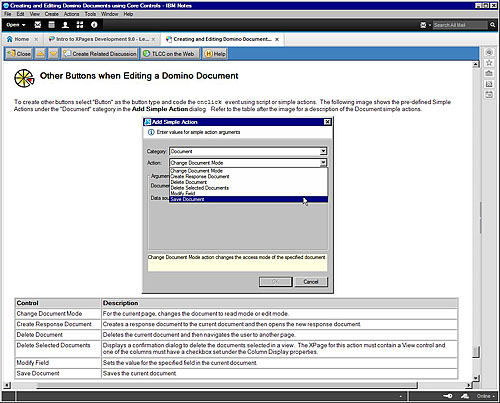Click TLCC on the Web button
Viewport: 500px width, 403px height.
tap(170, 53)
